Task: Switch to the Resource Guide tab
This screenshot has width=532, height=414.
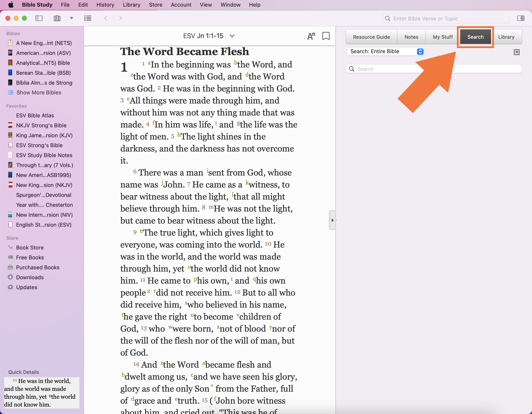Action: [371, 37]
